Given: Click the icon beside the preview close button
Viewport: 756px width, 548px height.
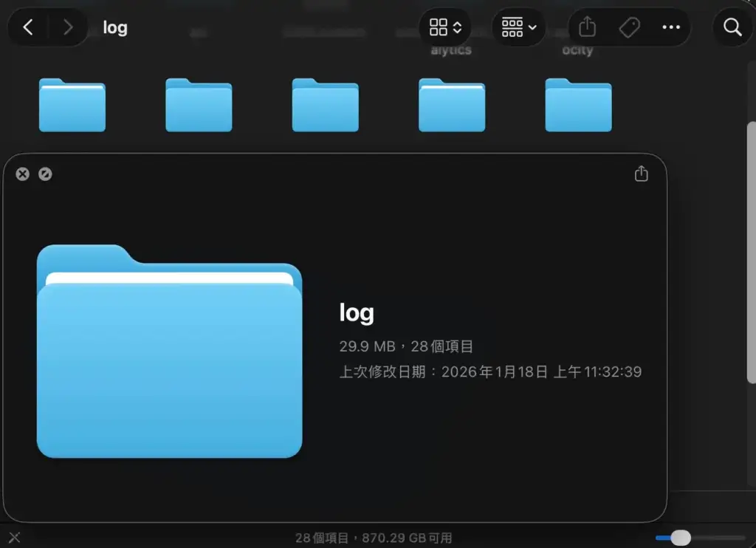Looking at the screenshot, I should coord(45,174).
